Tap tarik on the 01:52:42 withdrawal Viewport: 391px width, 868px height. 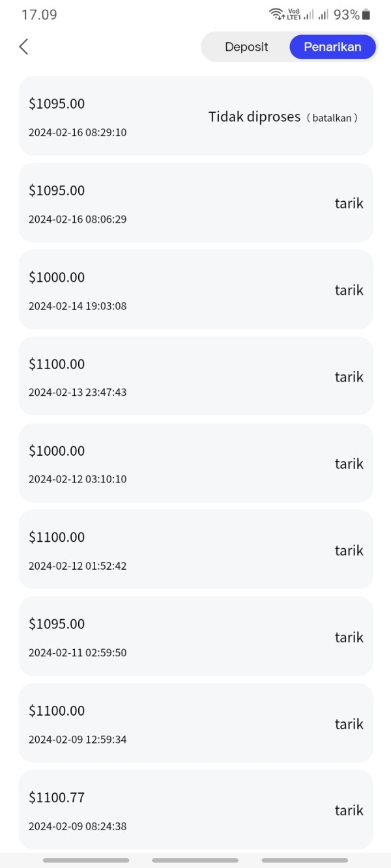coord(349,550)
